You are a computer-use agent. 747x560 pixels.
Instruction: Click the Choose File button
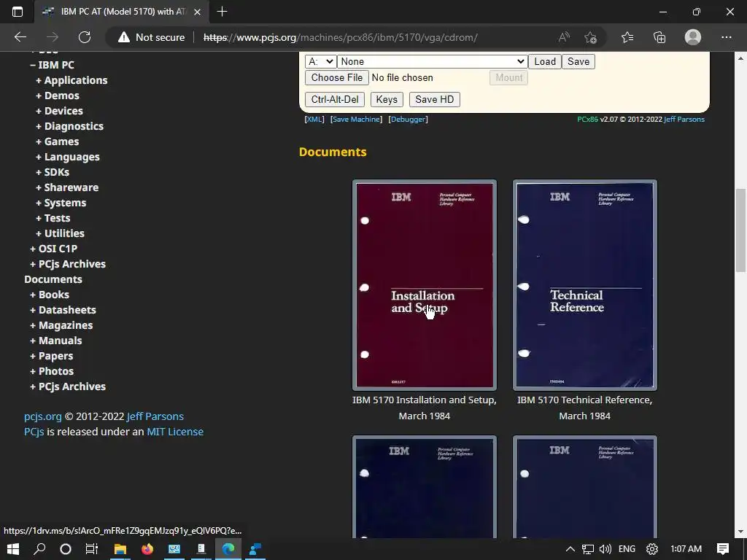(x=337, y=77)
